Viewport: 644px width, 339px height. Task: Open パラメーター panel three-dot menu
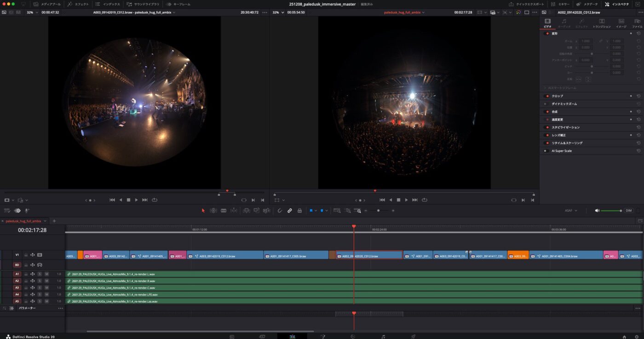point(60,308)
